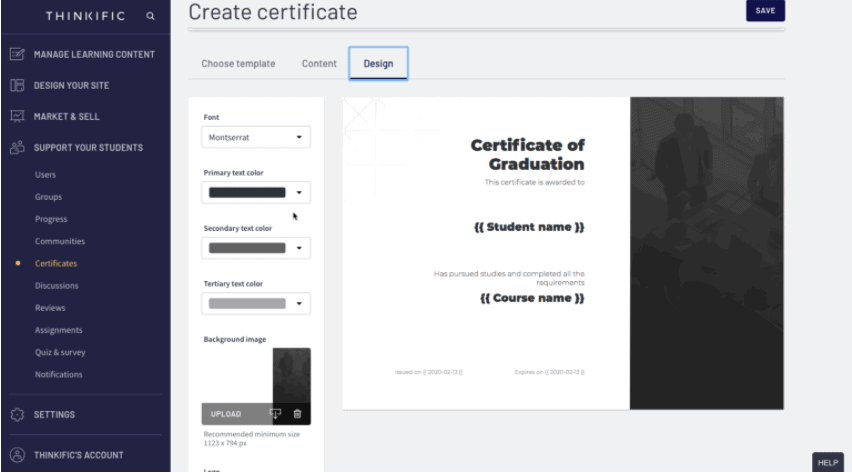Open Quiz & survey in sidebar

tap(60, 352)
